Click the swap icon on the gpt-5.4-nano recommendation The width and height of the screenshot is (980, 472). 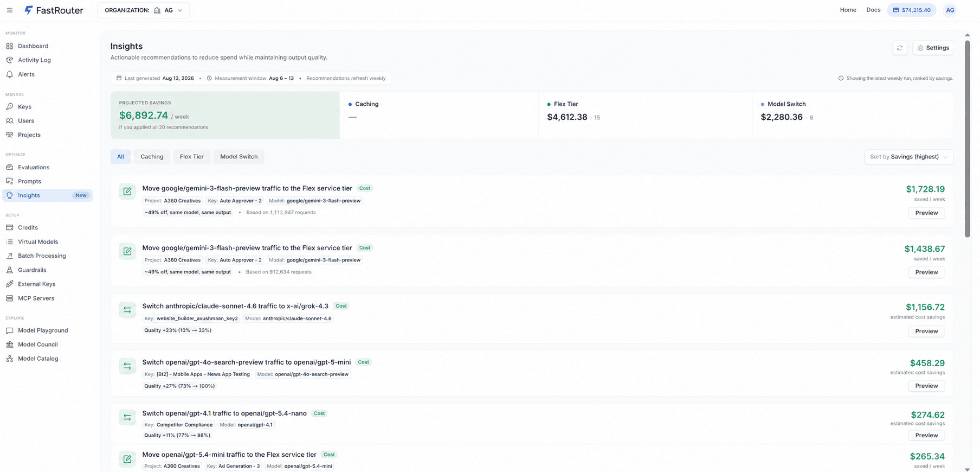pyautogui.click(x=127, y=417)
